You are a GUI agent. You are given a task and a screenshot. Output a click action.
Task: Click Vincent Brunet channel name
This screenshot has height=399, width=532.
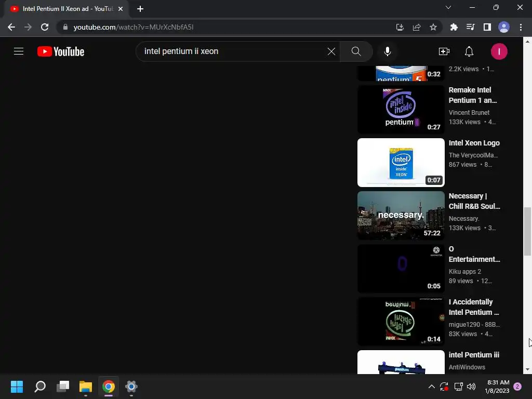pos(469,112)
